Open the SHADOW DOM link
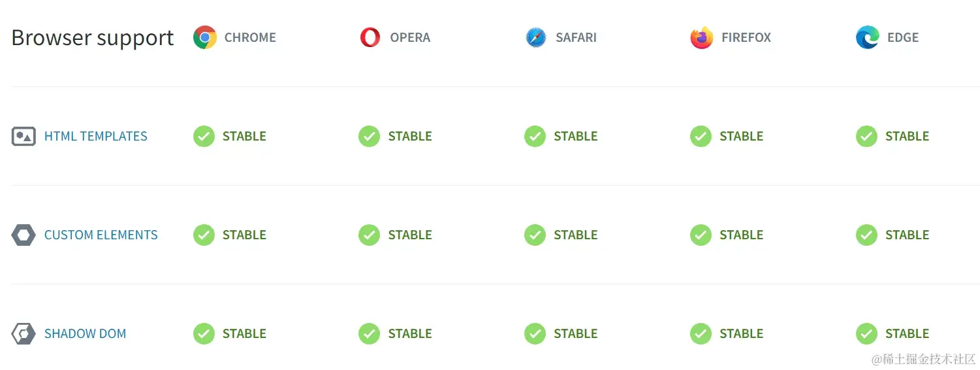Viewport: 980px width, 370px height. pos(85,334)
